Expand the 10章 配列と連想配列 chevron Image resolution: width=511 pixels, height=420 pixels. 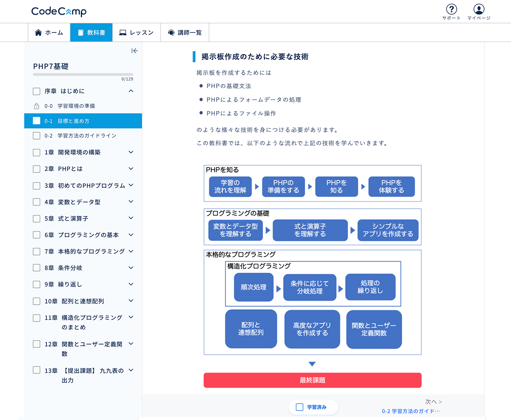pyautogui.click(x=131, y=301)
